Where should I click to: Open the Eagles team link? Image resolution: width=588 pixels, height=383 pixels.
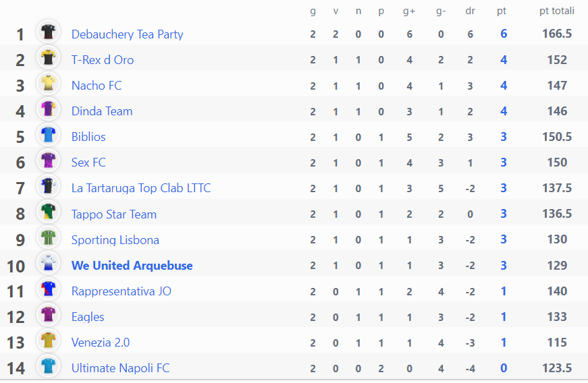coord(88,317)
